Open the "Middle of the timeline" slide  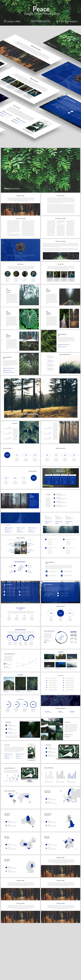[60, 455]
